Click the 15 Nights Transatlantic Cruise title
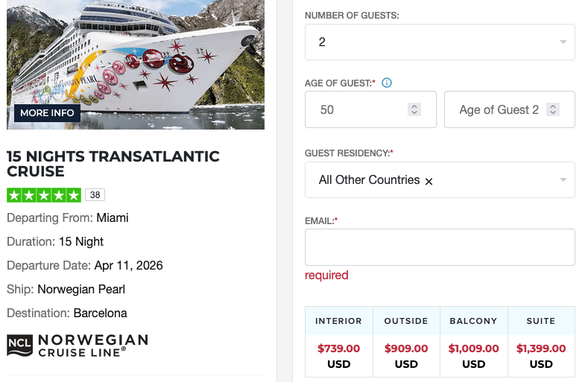588x382 pixels. [113, 164]
